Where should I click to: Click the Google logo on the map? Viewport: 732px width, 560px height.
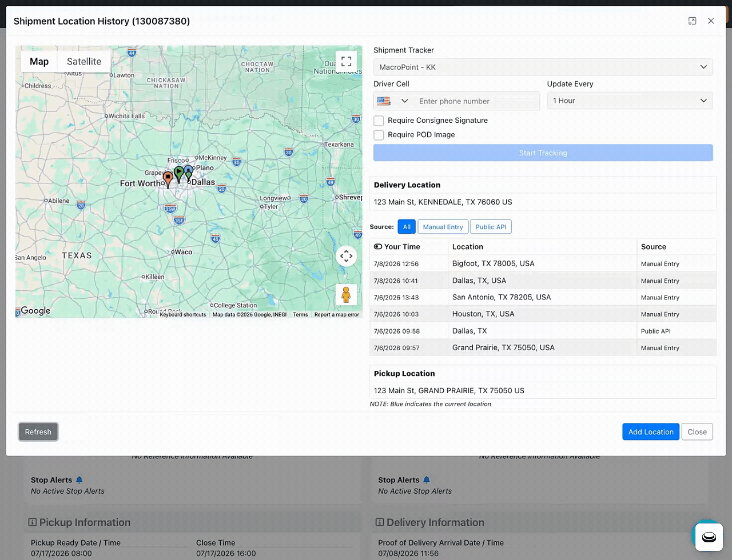pyautogui.click(x=35, y=311)
